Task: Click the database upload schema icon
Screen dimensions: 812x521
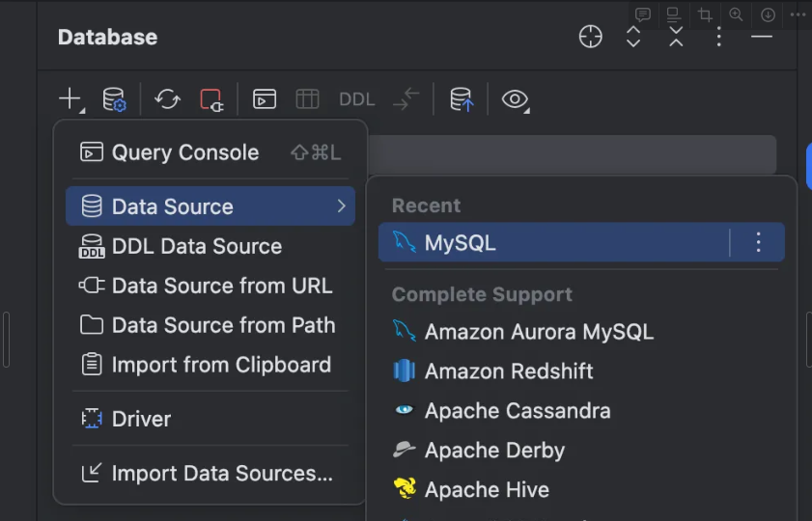Action: [462, 99]
